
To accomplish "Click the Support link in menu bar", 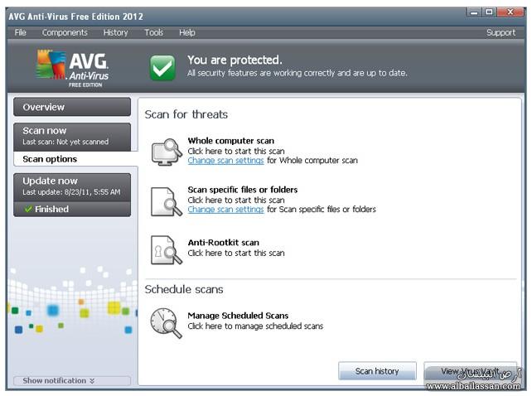I will [x=501, y=32].
